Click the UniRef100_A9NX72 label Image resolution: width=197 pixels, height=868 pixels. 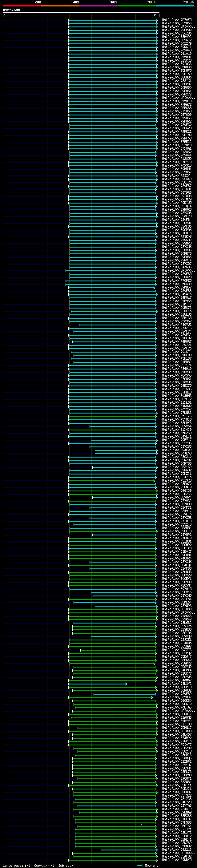point(177,94)
